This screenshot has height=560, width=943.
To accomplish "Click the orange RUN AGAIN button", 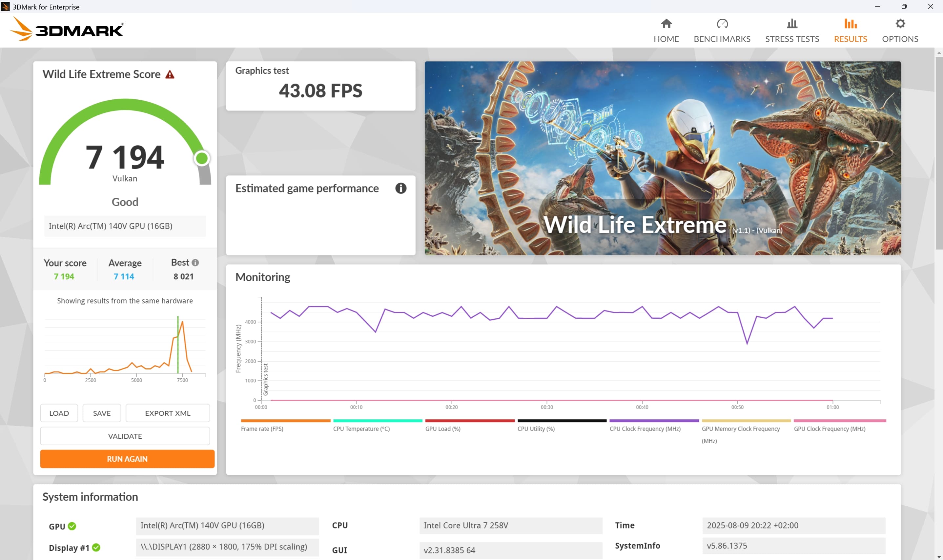I will [127, 459].
